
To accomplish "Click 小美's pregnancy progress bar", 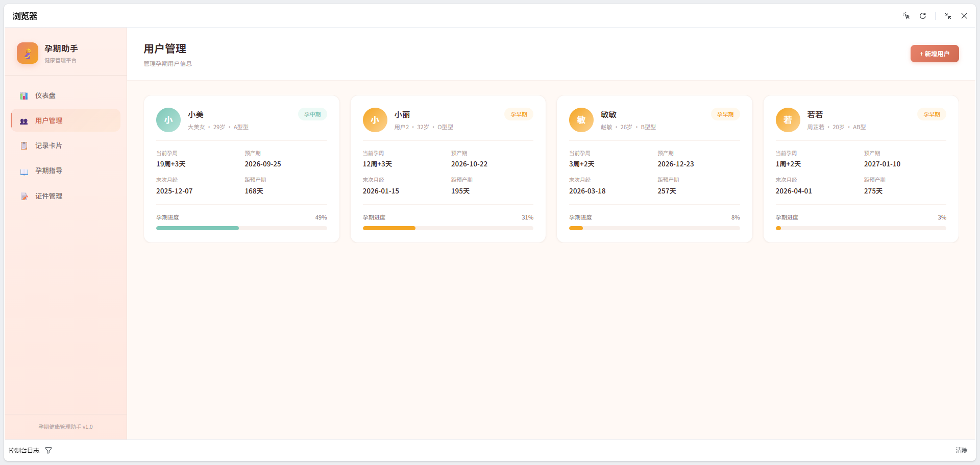I will pos(241,228).
